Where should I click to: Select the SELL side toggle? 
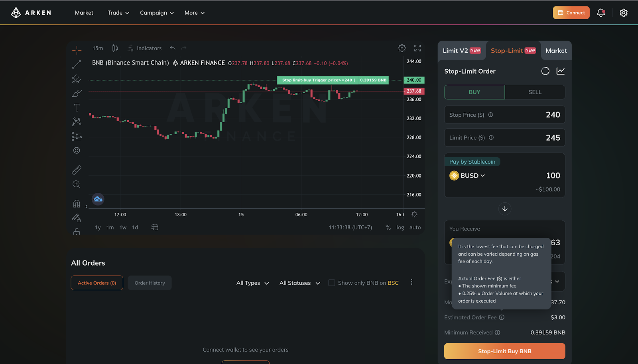535,92
